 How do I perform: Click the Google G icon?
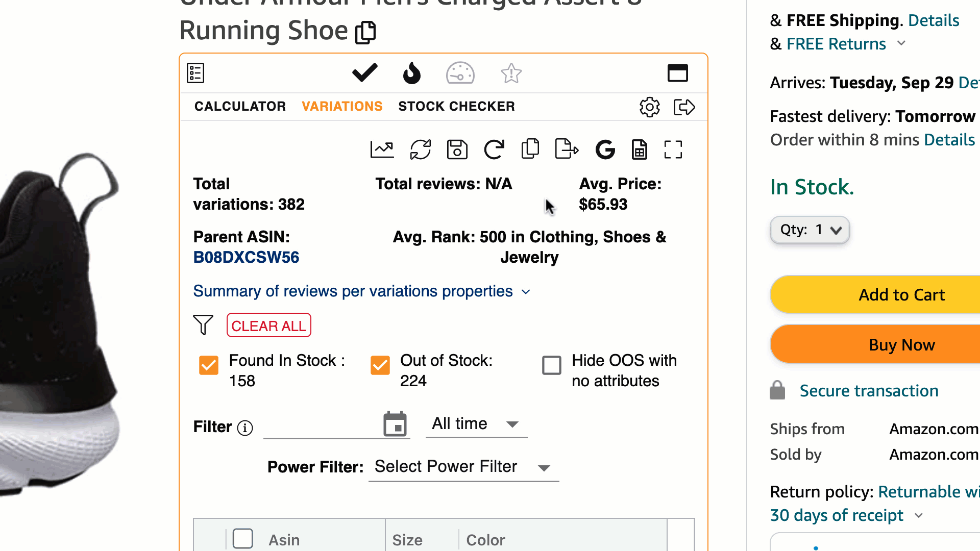click(605, 149)
